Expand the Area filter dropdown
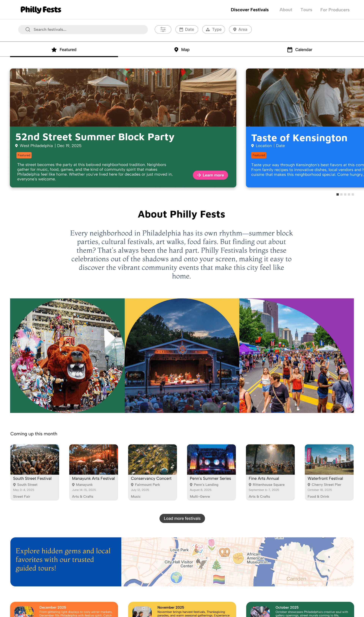Image resolution: width=364 pixels, height=617 pixels. tap(240, 29)
